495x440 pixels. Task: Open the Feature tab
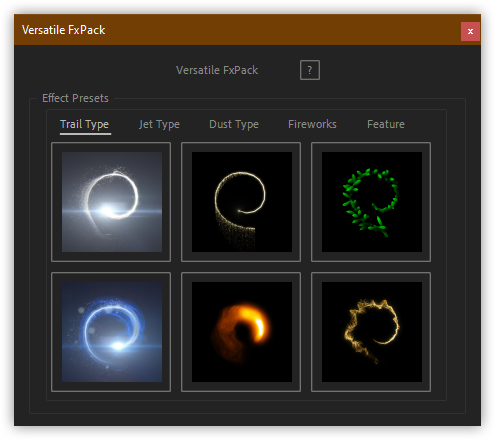tap(386, 124)
